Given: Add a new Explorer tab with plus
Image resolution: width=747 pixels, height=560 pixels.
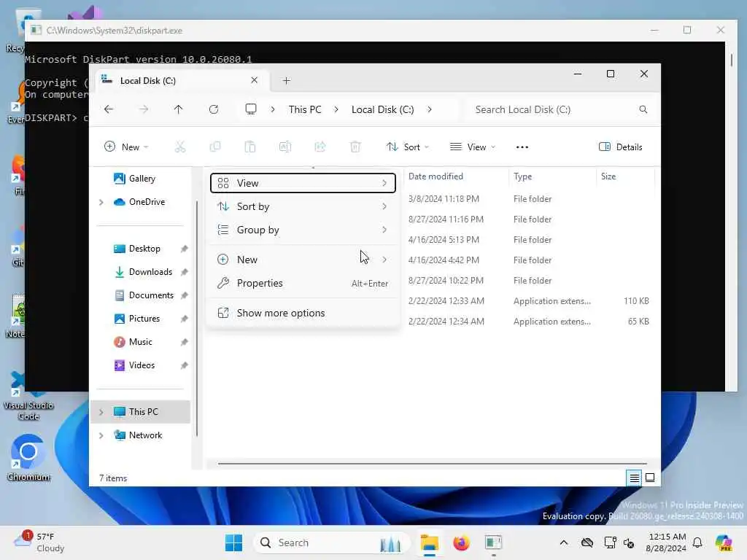Looking at the screenshot, I should tap(286, 81).
